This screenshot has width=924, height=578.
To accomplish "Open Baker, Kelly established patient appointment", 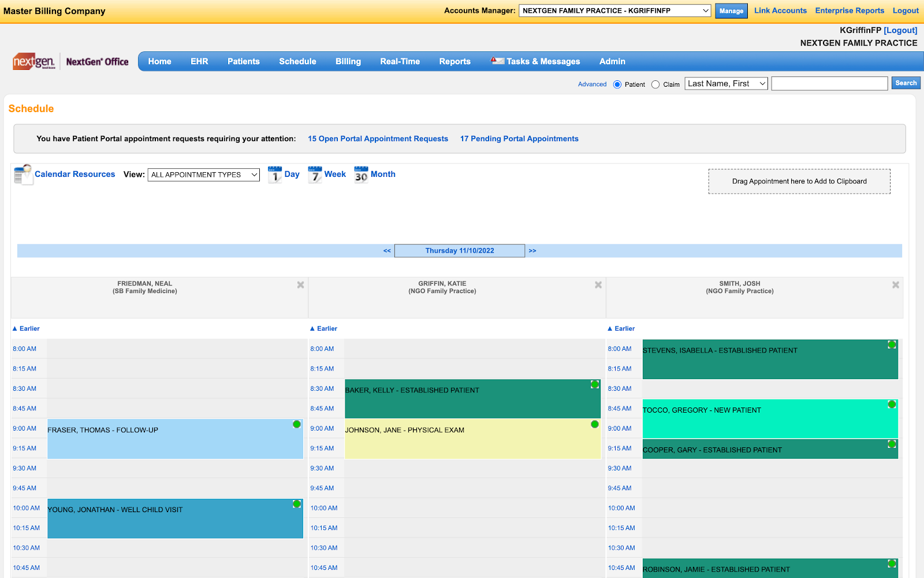I will (x=472, y=399).
